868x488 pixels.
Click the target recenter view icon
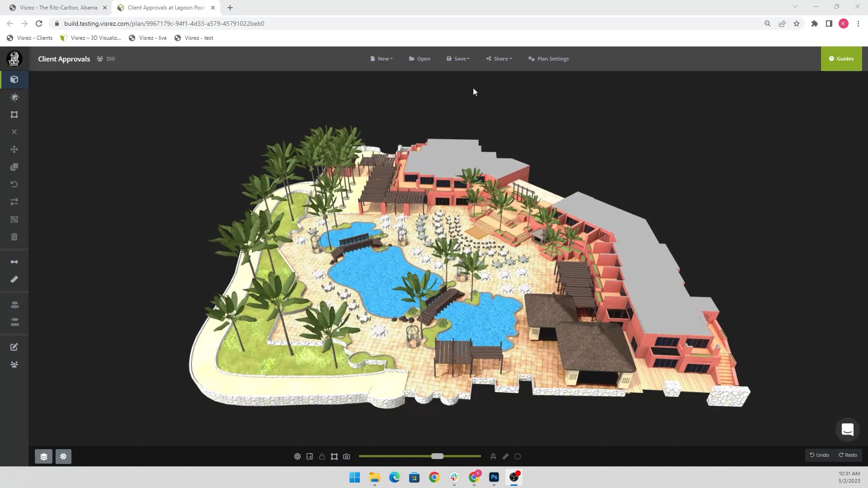297,457
